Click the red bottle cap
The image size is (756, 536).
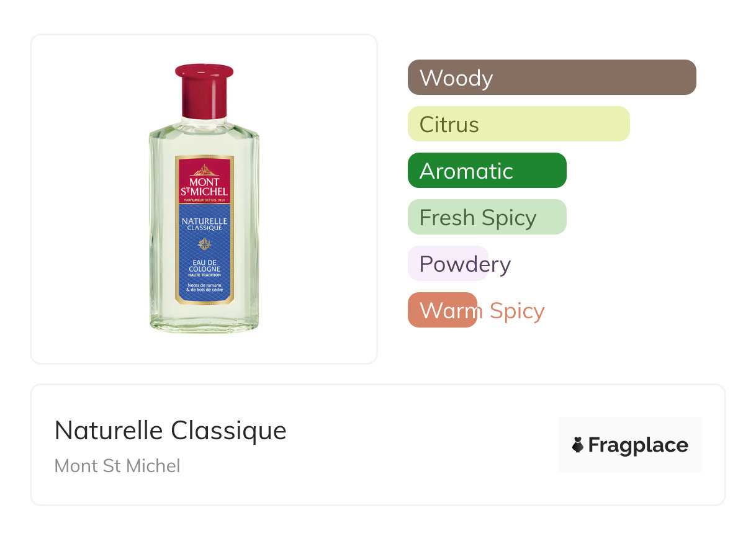click(x=204, y=91)
